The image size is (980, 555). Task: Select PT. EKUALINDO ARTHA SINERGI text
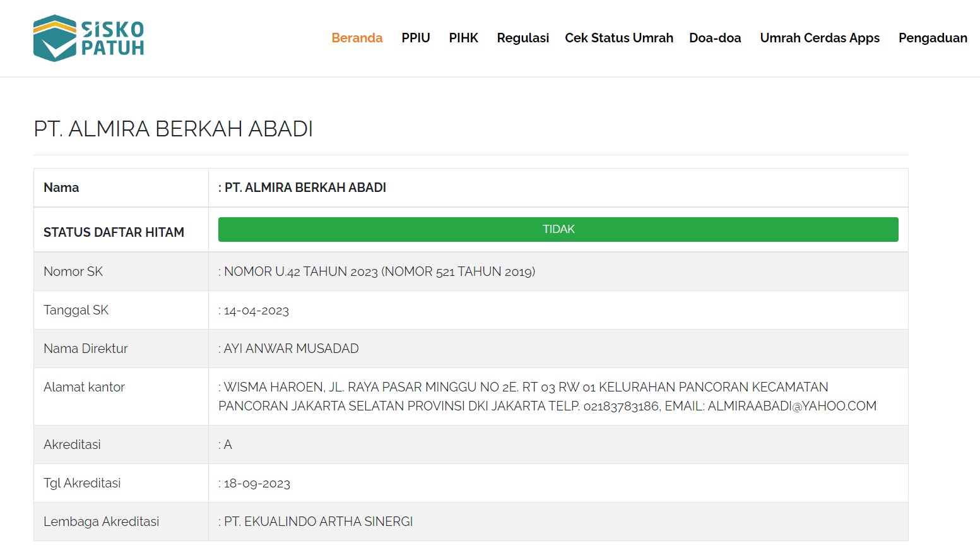319,522
